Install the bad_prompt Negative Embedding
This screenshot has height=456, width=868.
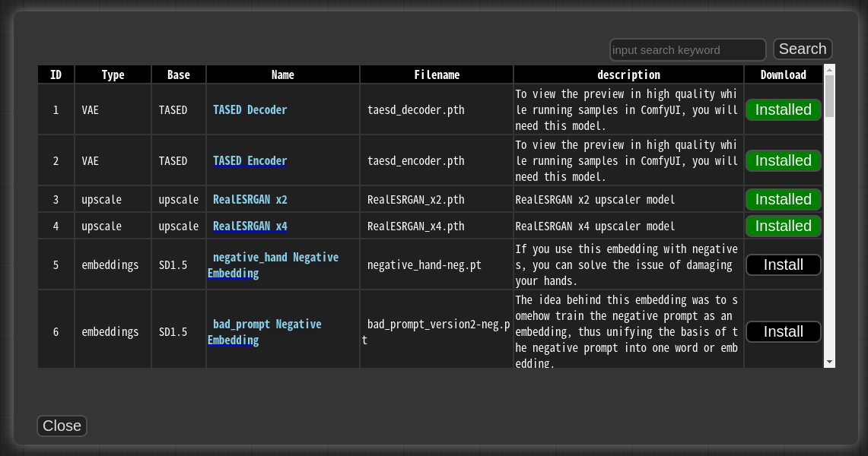coord(783,331)
